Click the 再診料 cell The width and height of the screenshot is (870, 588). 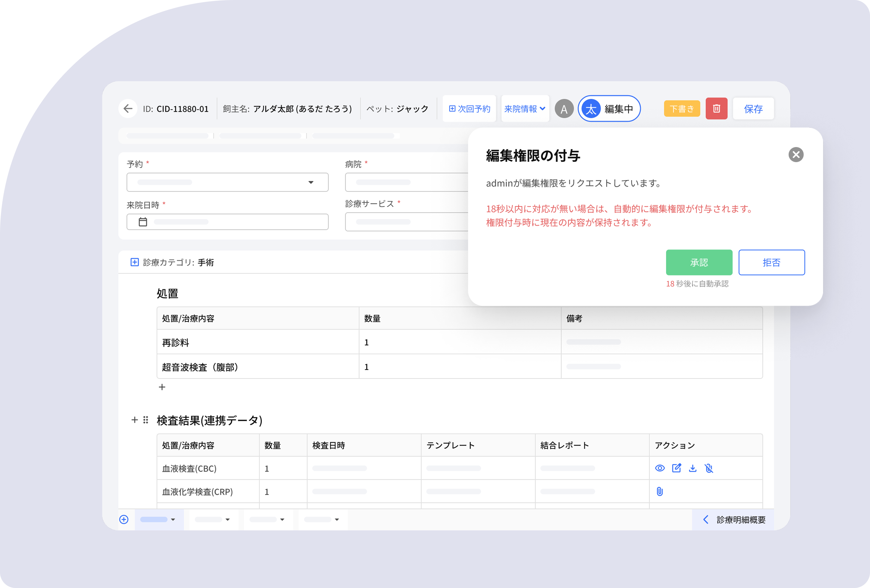pyautogui.click(x=257, y=342)
